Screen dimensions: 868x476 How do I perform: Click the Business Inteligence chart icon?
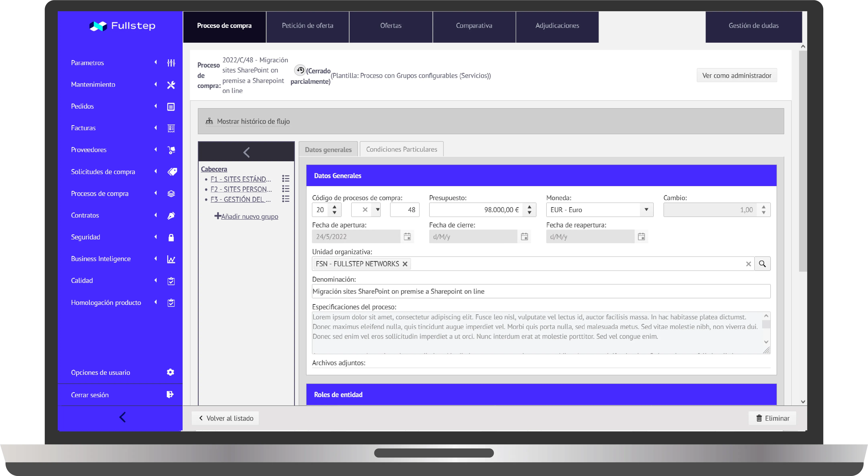point(171,259)
